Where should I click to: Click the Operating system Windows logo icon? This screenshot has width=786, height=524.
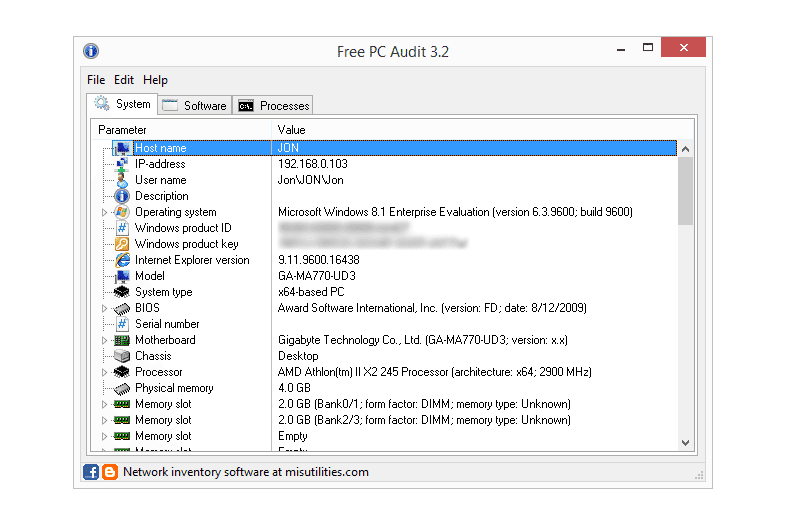coord(122,212)
